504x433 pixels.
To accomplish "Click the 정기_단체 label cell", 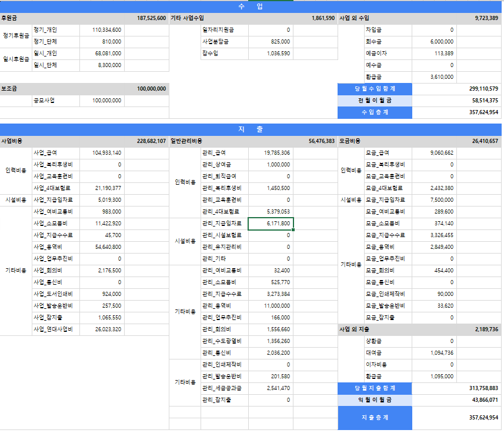I will [x=56, y=42].
